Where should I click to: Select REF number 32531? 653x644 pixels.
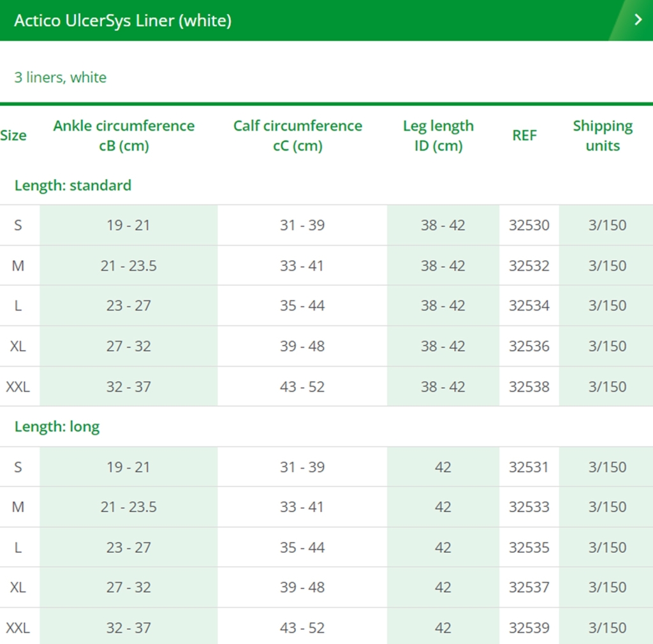tap(529, 467)
